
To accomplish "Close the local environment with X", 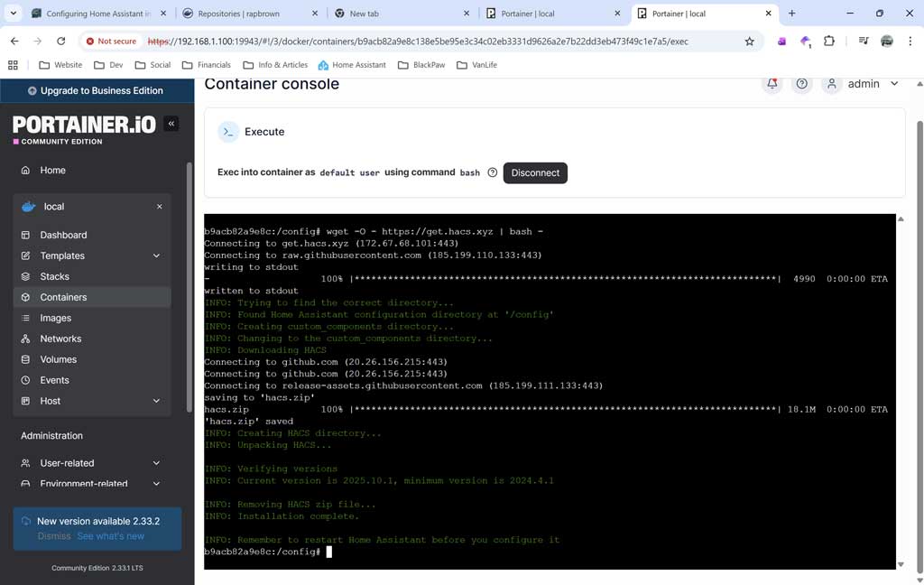I will (159, 207).
